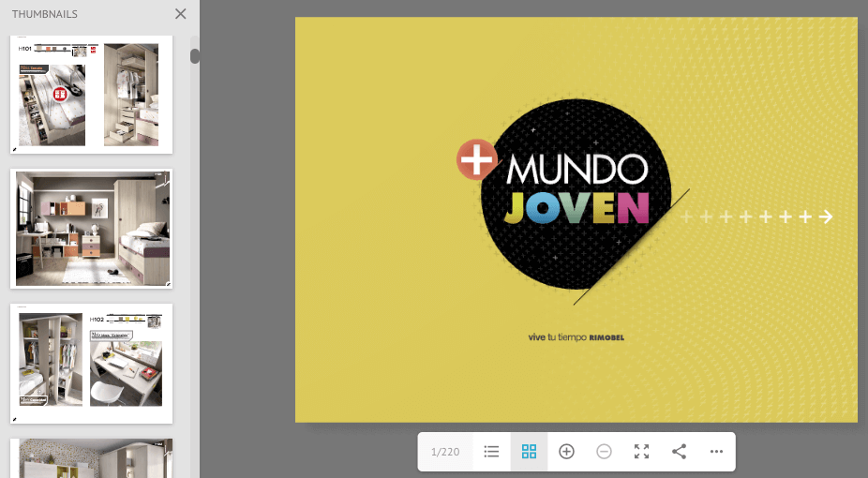Open the table of contents list
The height and width of the screenshot is (478, 868).
(491, 452)
